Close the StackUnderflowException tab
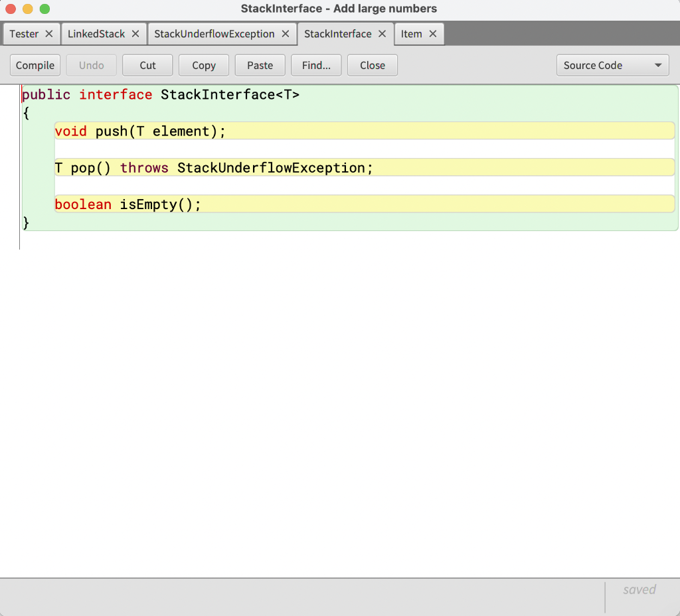 click(x=286, y=33)
